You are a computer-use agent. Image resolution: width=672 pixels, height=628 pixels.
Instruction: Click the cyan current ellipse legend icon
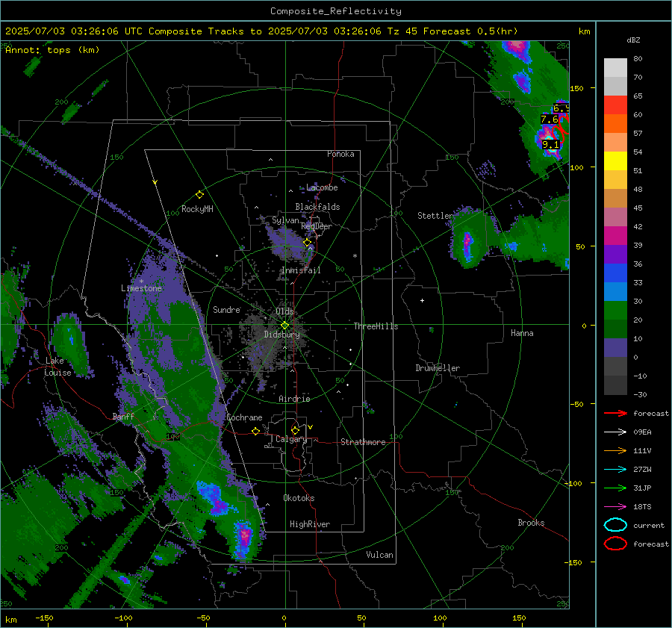[615, 525]
